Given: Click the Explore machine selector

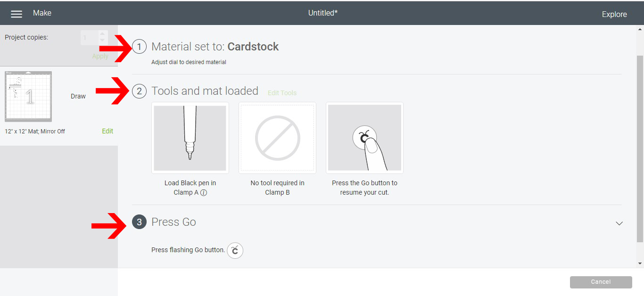Looking at the screenshot, I should 614,14.
